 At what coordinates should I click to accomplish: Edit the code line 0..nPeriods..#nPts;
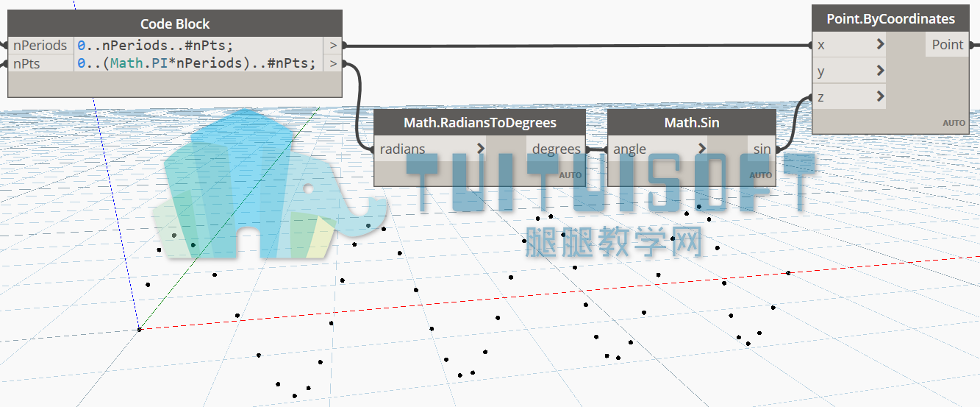coord(155,45)
